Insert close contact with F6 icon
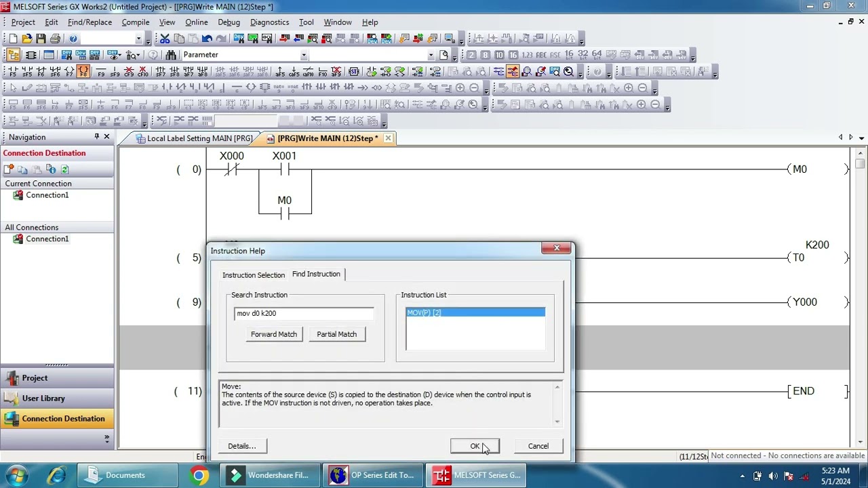The width and height of the screenshot is (868, 488). tap(41, 71)
